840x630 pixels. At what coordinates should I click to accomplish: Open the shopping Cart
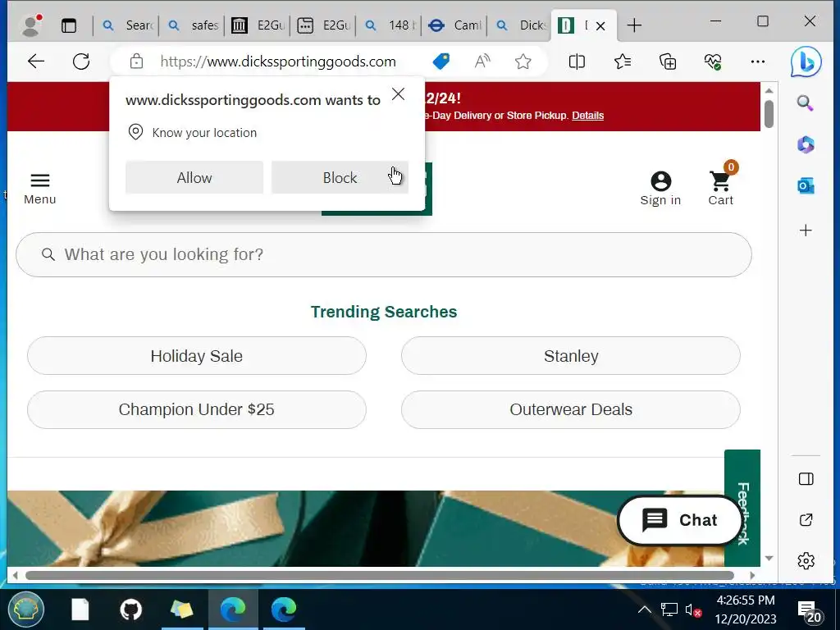(720, 185)
